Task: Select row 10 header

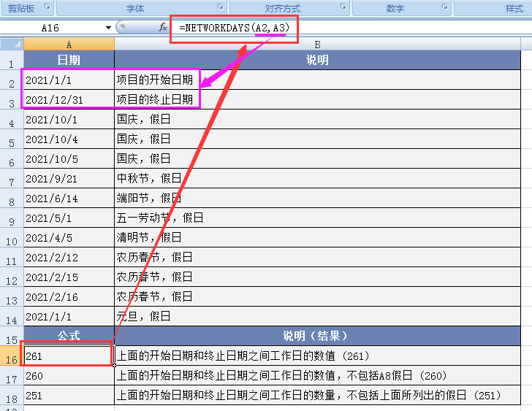Action: click(12, 237)
